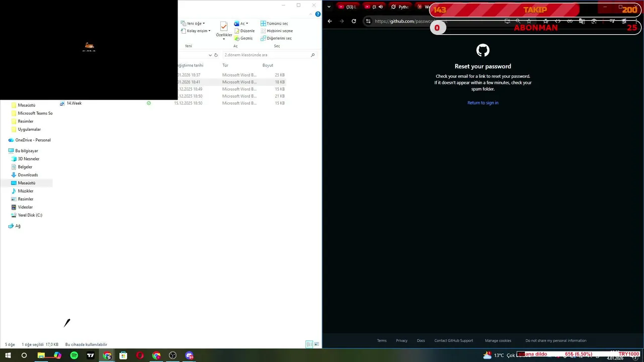Screen dimensions: 644x362
Task: Click Tümünü seç in the ribbon
Action: (x=274, y=24)
